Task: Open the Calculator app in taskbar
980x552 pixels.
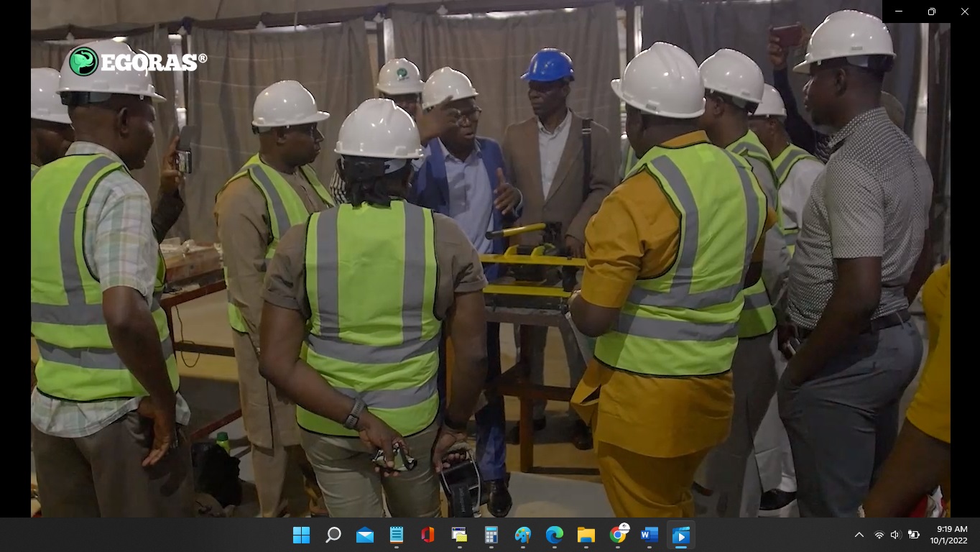Action: [x=491, y=535]
